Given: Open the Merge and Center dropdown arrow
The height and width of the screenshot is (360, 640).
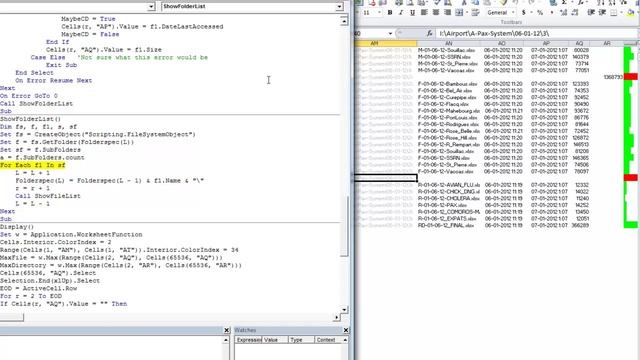Looking at the screenshot, I should [x=467, y=13].
